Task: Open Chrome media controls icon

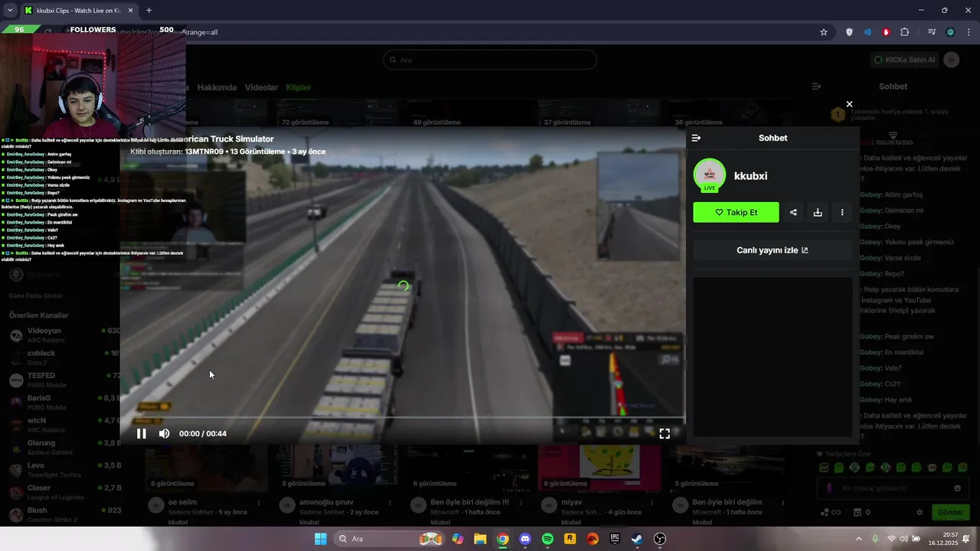Action: click(x=932, y=32)
